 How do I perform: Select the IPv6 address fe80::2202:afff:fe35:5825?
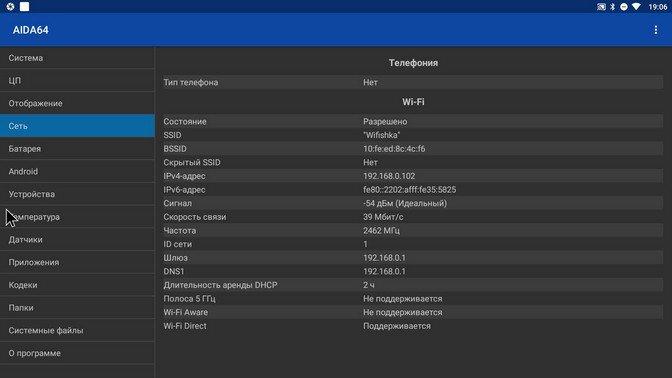[x=409, y=190]
